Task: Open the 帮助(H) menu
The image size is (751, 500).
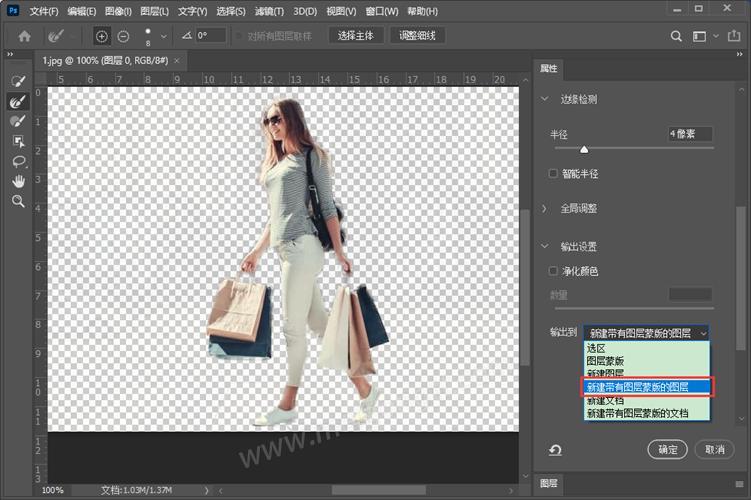Action: click(422, 11)
